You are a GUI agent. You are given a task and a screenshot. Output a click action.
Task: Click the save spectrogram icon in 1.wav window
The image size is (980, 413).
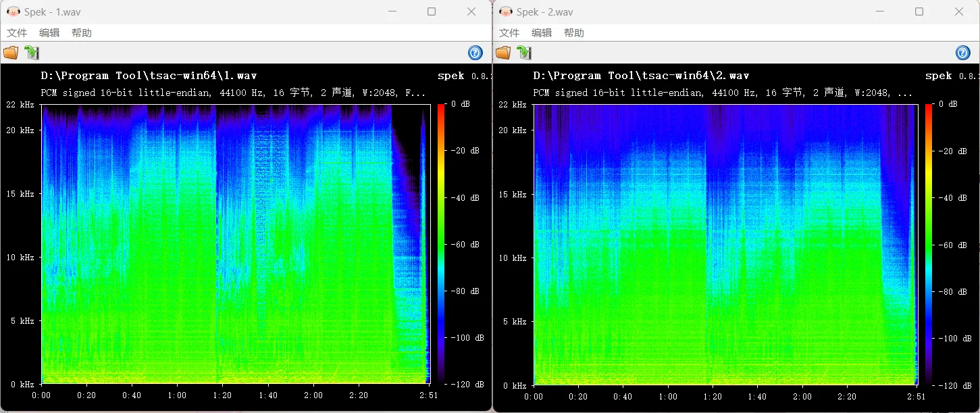[x=32, y=53]
